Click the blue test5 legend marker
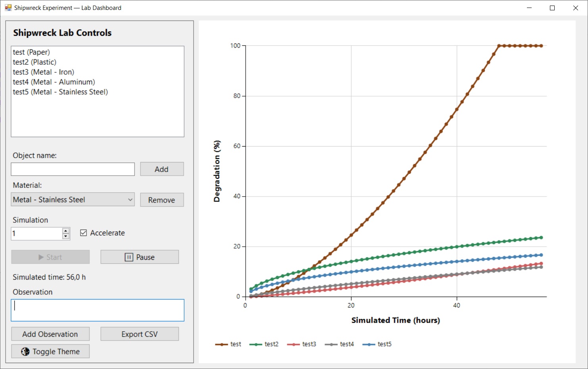Image resolution: width=588 pixels, height=369 pixels. 369,344
